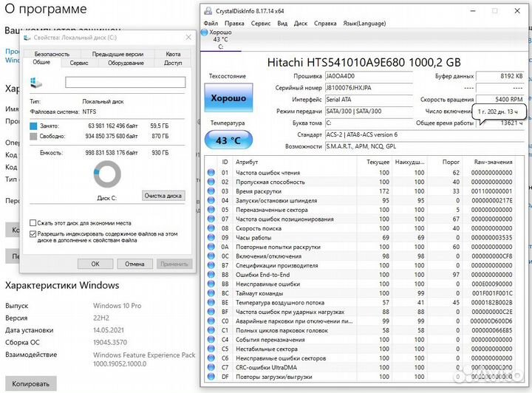Click status orb for 05 Переназначенные сектора
The image size is (532, 393).
pyautogui.click(x=211, y=210)
